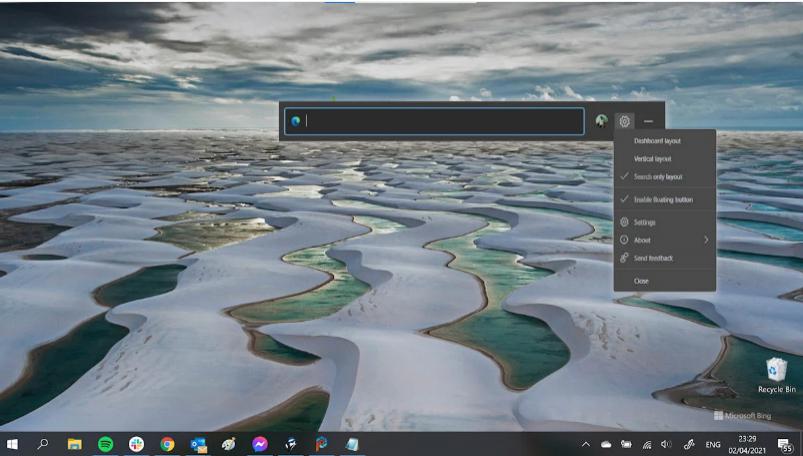Open the ENG input language selector
This screenshot has width=803, height=456.
[713, 444]
